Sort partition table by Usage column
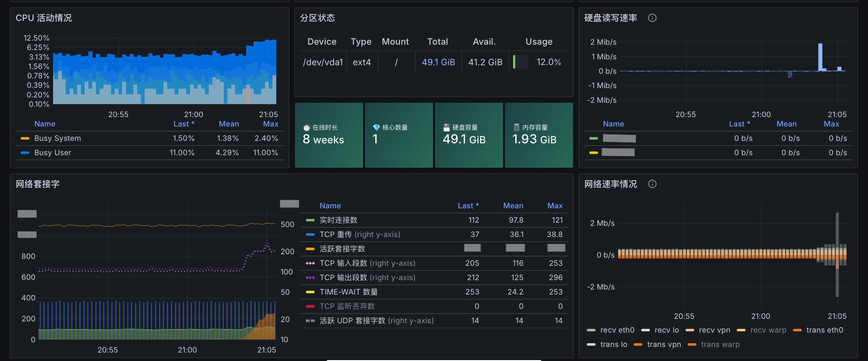 coord(539,42)
